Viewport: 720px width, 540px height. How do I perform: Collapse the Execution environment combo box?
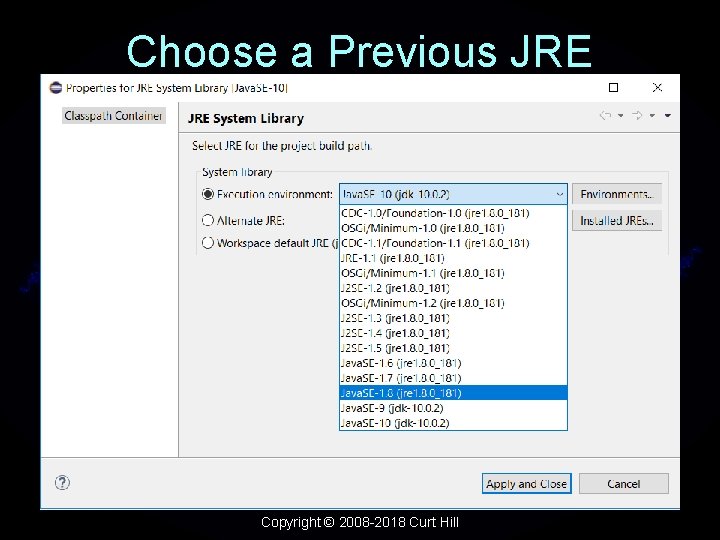click(x=559, y=194)
